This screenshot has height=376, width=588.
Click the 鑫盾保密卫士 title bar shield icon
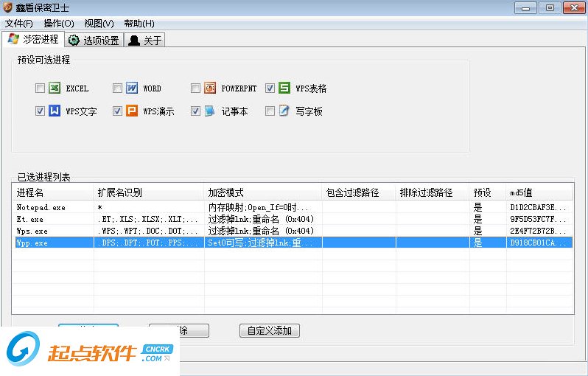(x=7, y=7)
